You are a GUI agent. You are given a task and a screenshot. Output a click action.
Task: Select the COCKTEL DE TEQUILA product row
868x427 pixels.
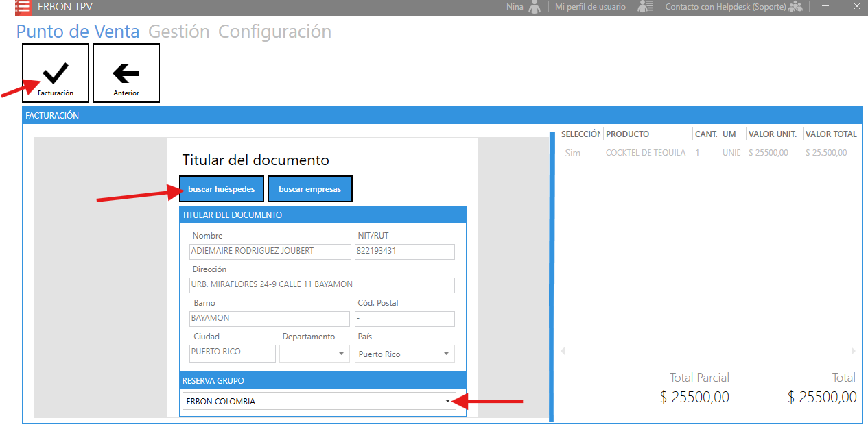(x=645, y=153)
